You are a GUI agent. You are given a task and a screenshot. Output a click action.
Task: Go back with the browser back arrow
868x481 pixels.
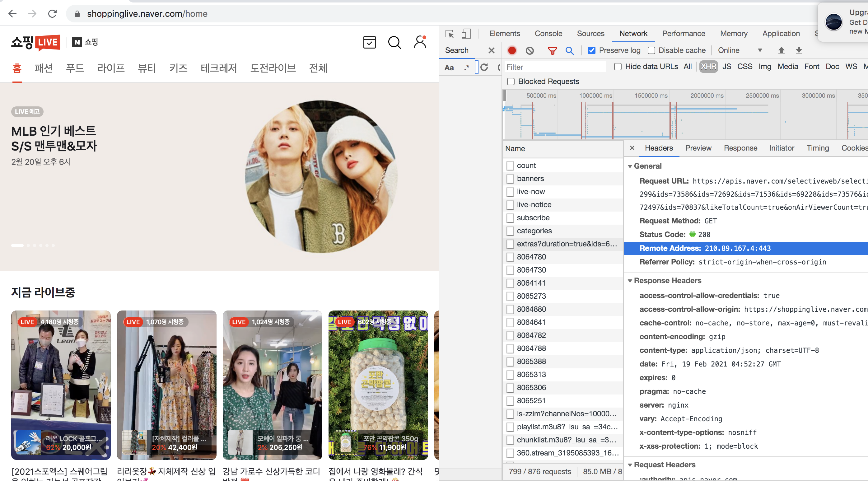(12, 14)
